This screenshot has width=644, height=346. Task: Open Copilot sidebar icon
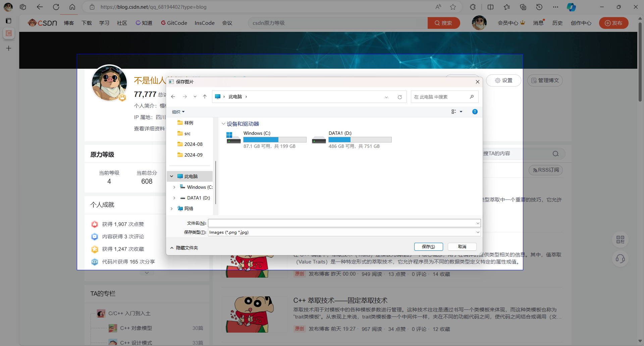pyautogui.click(x=571, y=7)
